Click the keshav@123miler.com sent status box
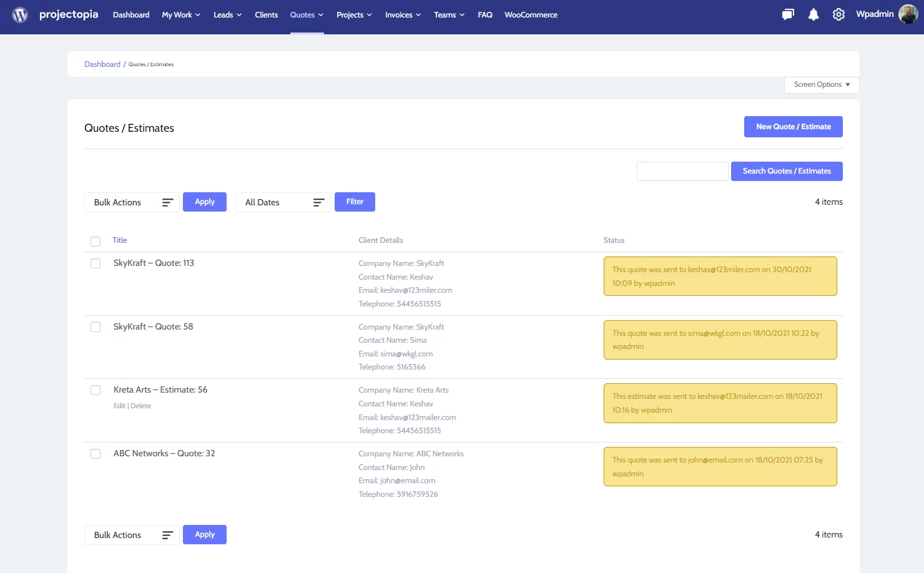The width and height of the screenshot is (924, 573). pyautogui.click(x=720, y=277)
